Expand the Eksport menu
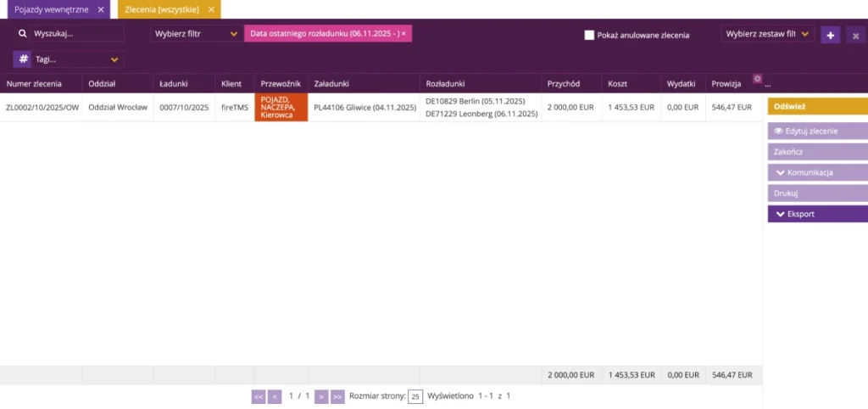 (818, 214)
